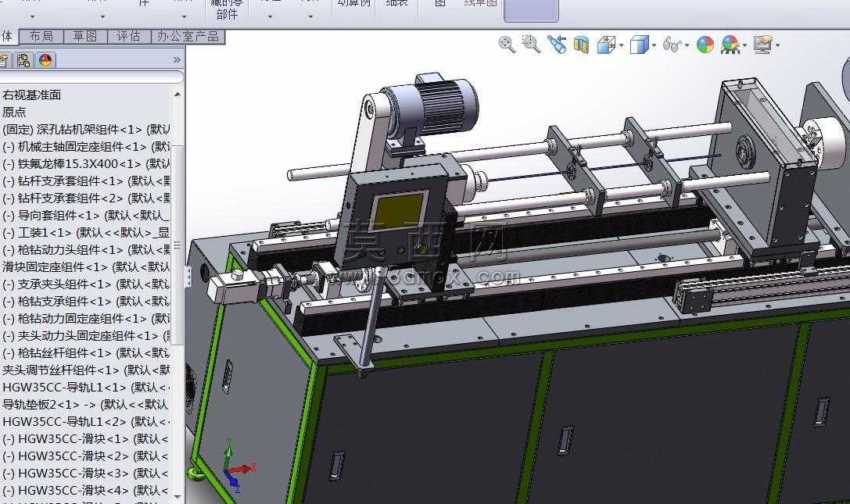
Task: Click the feature tree scrollbar thumb
Action: coord(178,244)
